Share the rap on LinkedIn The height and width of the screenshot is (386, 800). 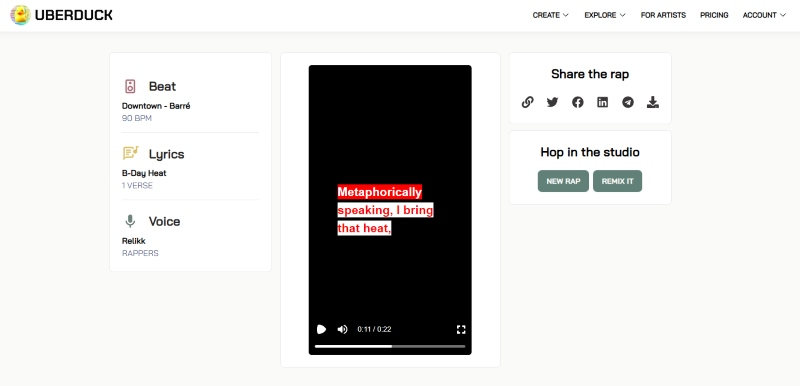(x=603, y=102)
